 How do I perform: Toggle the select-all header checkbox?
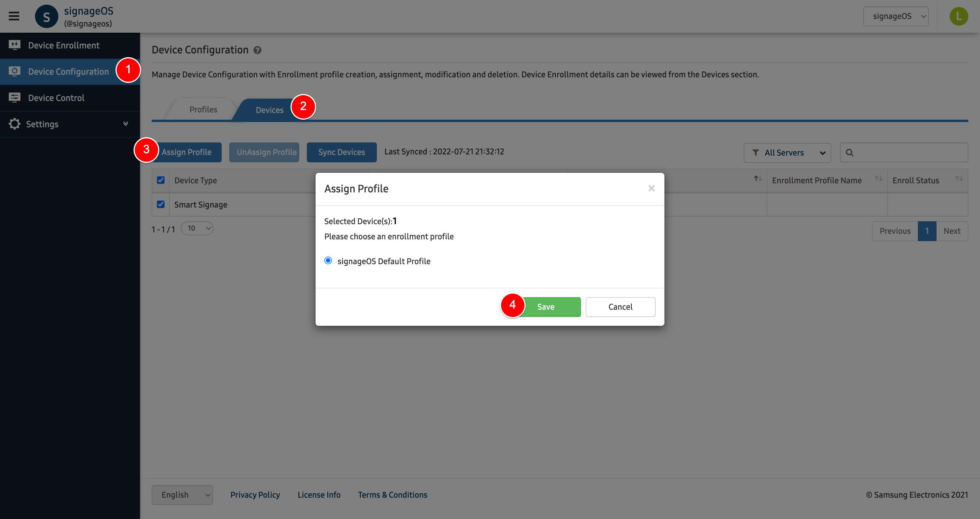pos(160,180)
